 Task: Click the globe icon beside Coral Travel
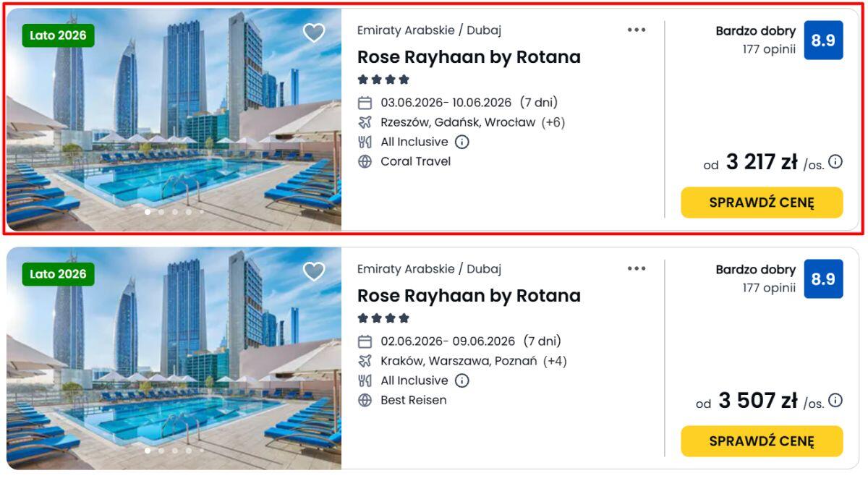(x=365, y=161)
